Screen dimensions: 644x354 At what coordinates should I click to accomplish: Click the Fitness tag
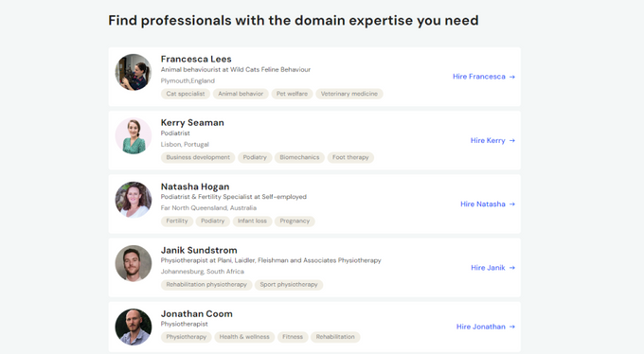coord(293,337)
